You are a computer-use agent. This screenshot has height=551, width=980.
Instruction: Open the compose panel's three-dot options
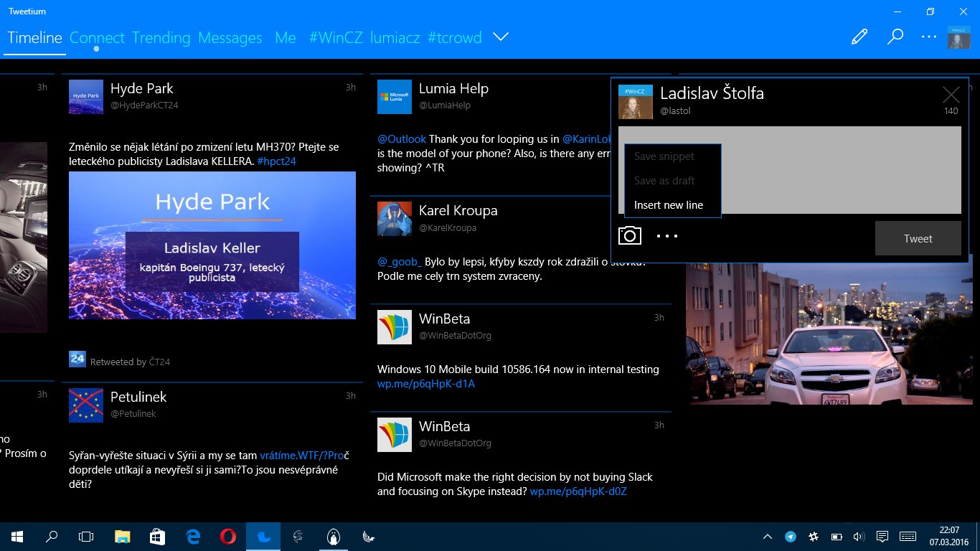coord(667,236)
